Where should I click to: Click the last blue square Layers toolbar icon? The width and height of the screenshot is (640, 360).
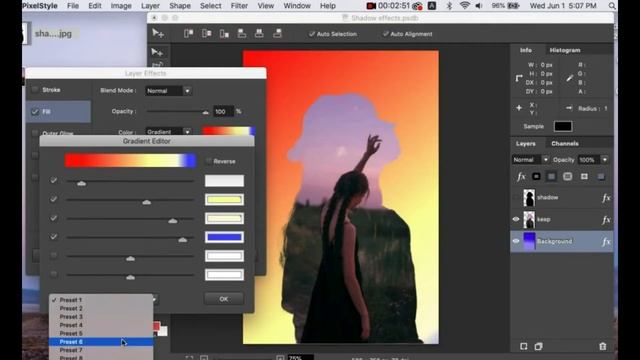[x=601, y=176]
